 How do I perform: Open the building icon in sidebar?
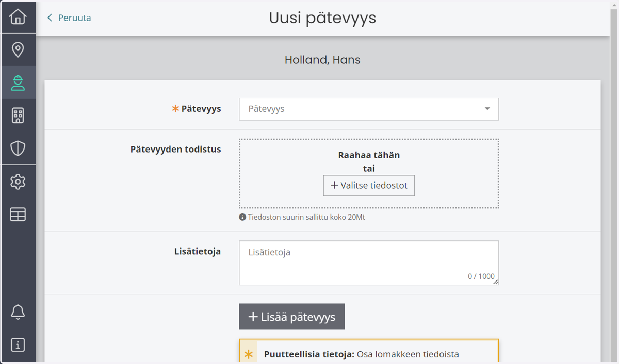pyautogui.click(x=18, y=115)
